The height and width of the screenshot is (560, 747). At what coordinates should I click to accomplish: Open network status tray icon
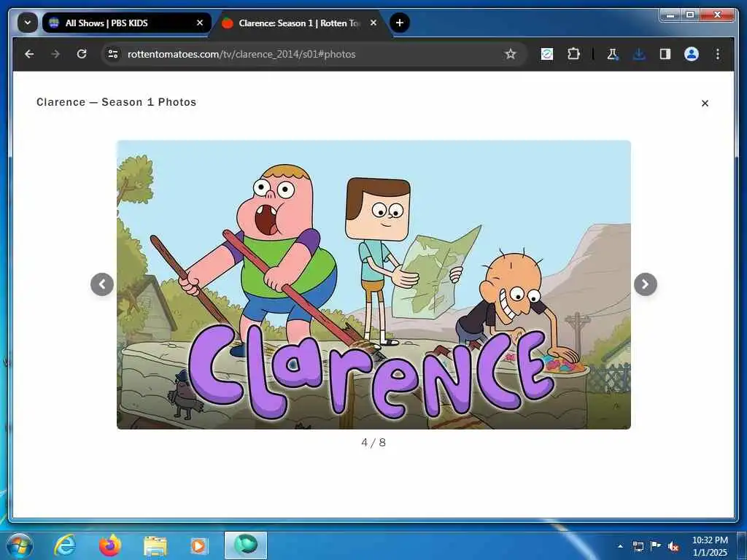[x=638, y=546]
